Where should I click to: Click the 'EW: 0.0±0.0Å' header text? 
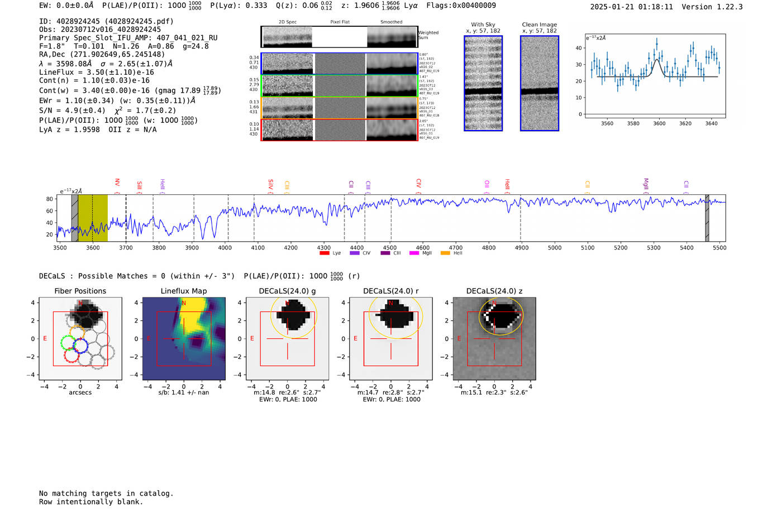click(66, 5)
